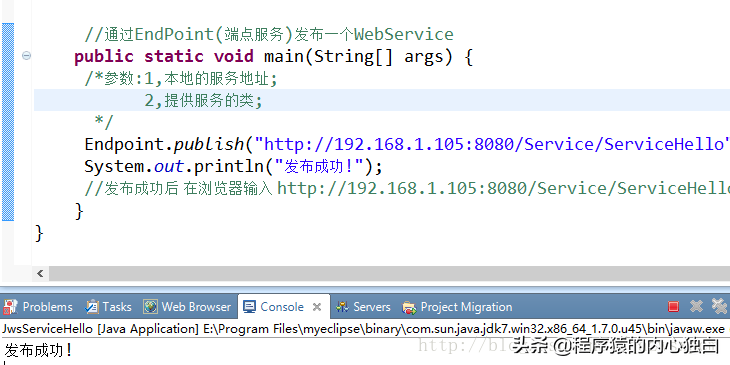Click the Web Browser globe icon
Image resolution: width=730 pixels, height=365 pixels.
(x=150, y=307)
